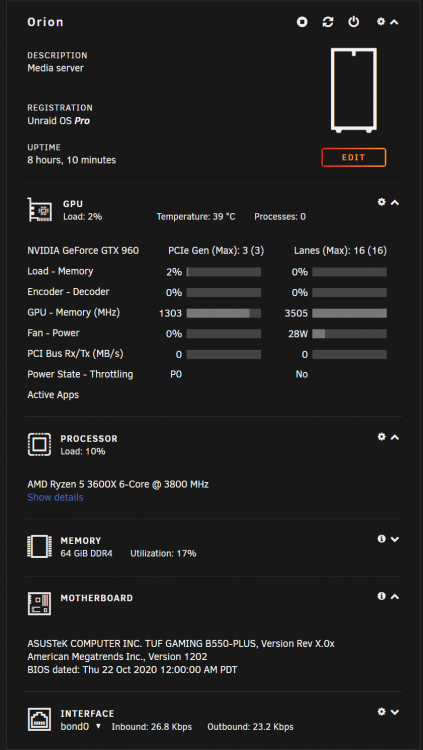
Task: Expand the Memory section
Action: click(395, 540)
